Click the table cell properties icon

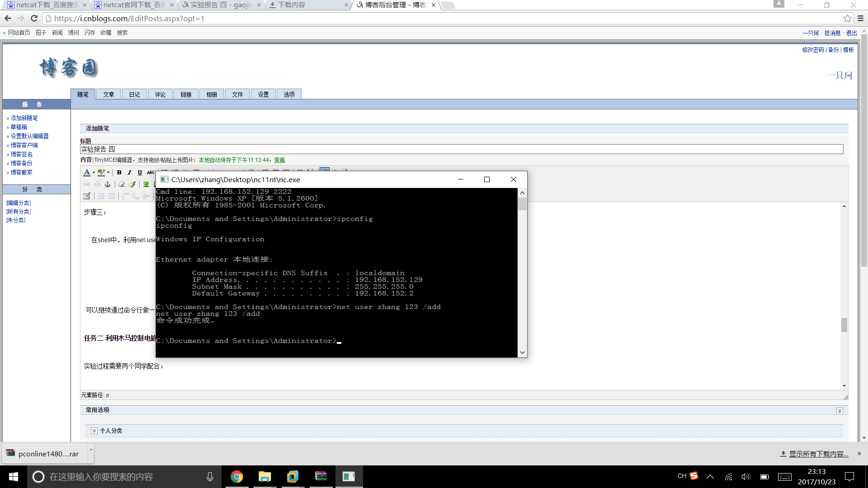coord(111,196)
